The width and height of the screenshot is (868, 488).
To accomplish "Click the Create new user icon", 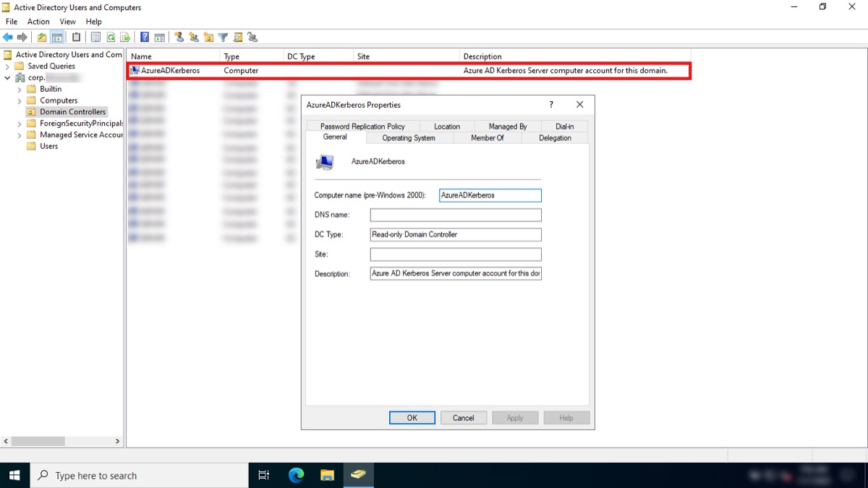I will (179, 37).
